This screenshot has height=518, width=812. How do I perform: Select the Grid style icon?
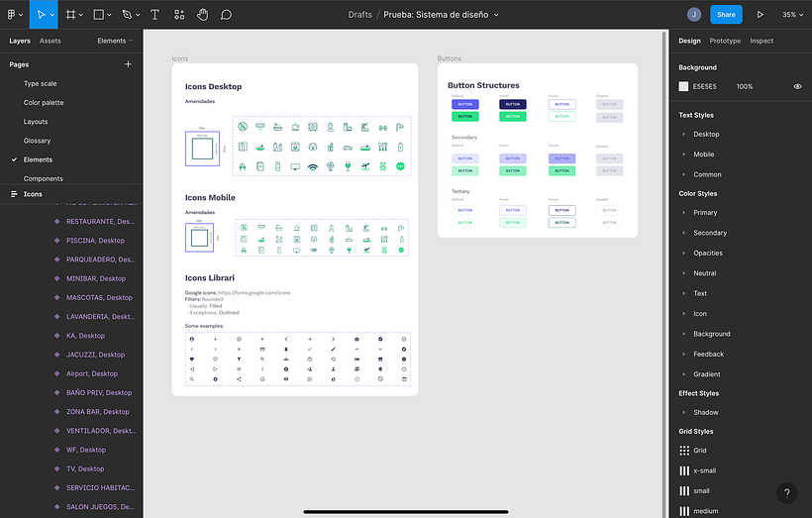click(684, 450)
